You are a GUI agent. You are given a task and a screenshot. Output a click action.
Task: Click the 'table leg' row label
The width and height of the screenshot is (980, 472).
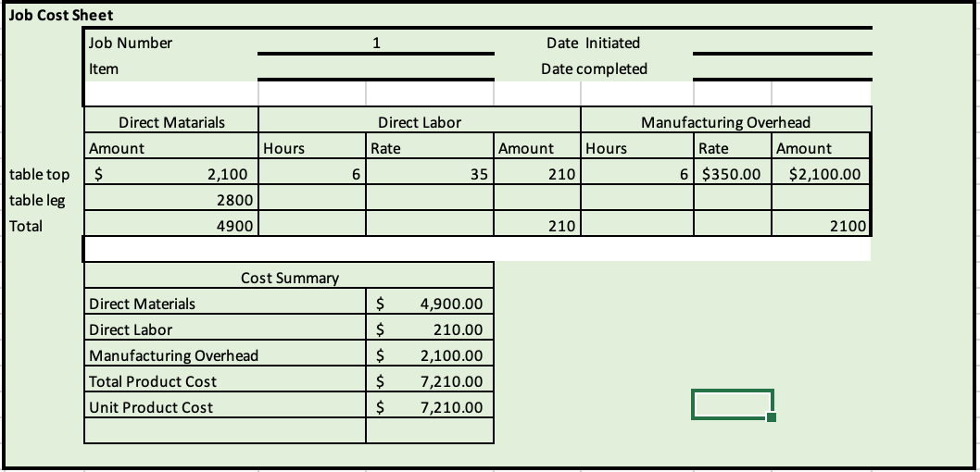[x=37, y=201]
